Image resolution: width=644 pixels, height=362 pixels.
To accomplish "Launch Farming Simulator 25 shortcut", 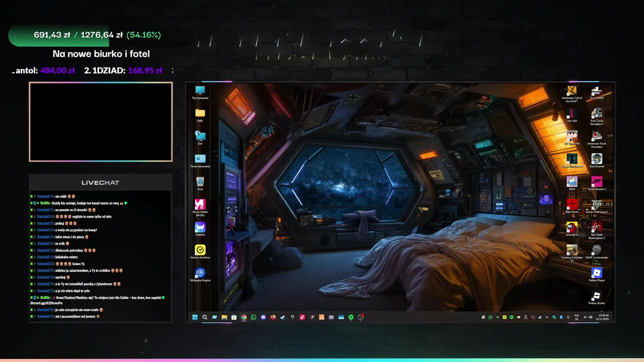I will tap(572, 253).
